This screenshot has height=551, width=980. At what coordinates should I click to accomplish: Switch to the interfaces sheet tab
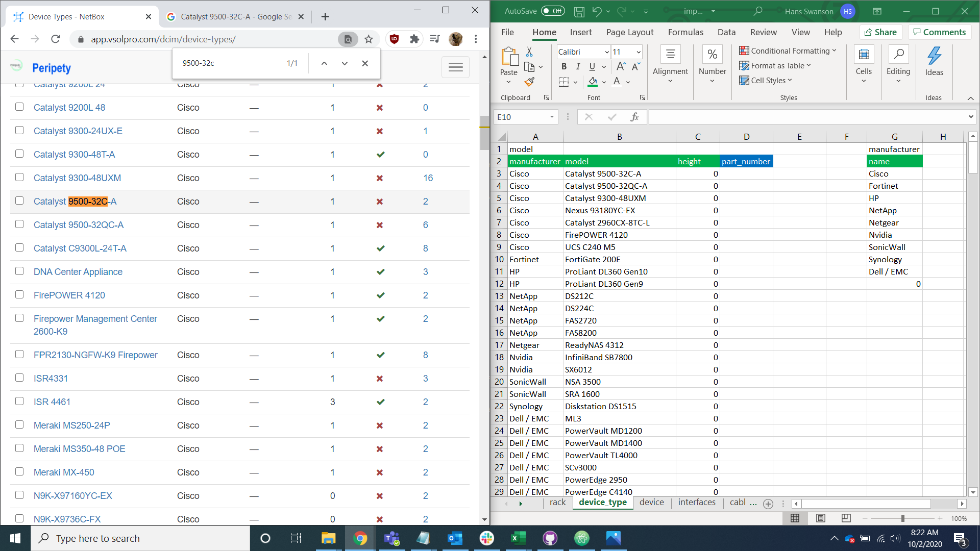[x=697, y=503]
